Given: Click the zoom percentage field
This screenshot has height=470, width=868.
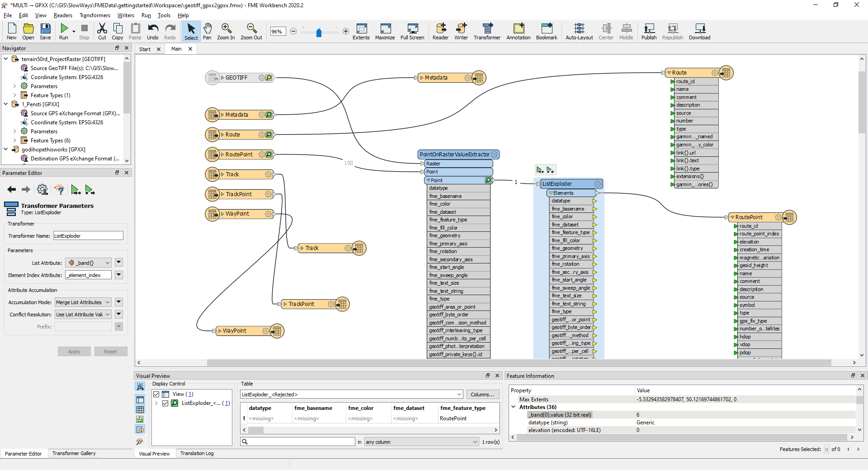Looking at the screenshot, I should (x=278, y=31).
